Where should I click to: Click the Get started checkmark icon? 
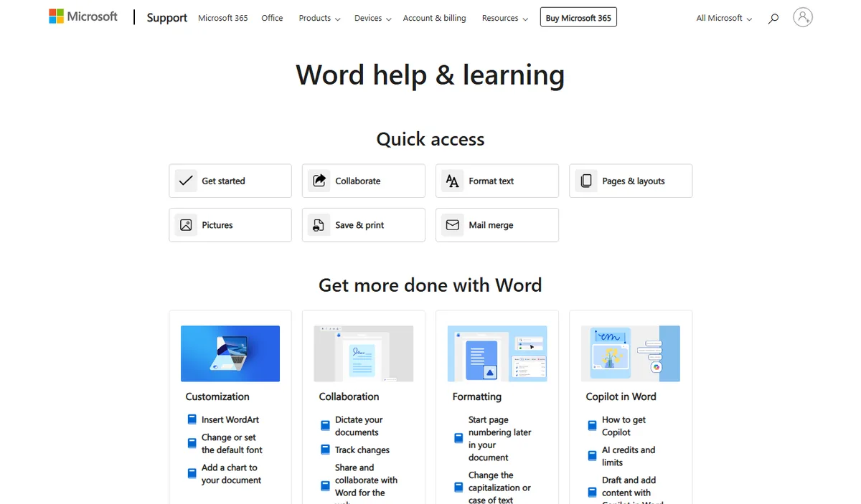(186, 181)
